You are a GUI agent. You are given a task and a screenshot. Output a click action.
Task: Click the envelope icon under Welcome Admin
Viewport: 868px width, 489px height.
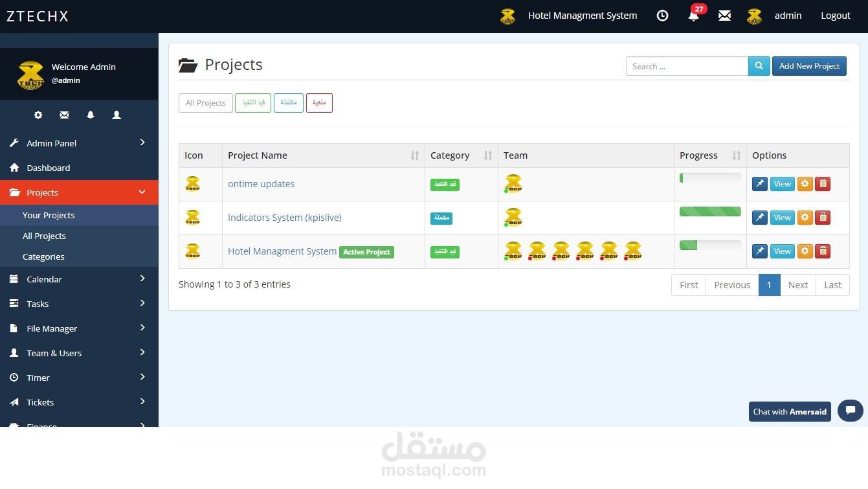pyautogui.click(x=64, y=115)
